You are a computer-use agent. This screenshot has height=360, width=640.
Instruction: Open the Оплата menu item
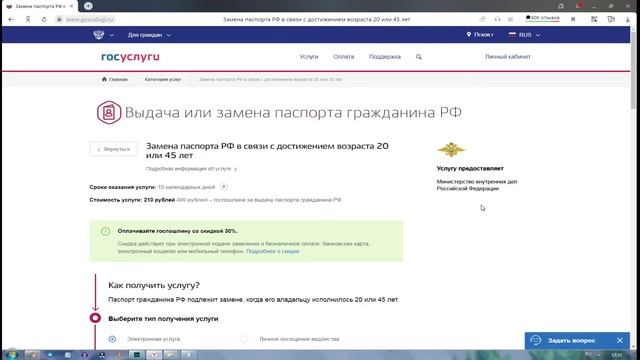click(x=344, y=57)
